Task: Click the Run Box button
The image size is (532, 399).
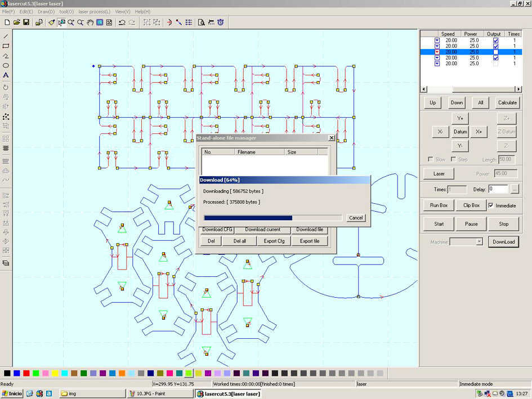Action: (x=439, y=205)
